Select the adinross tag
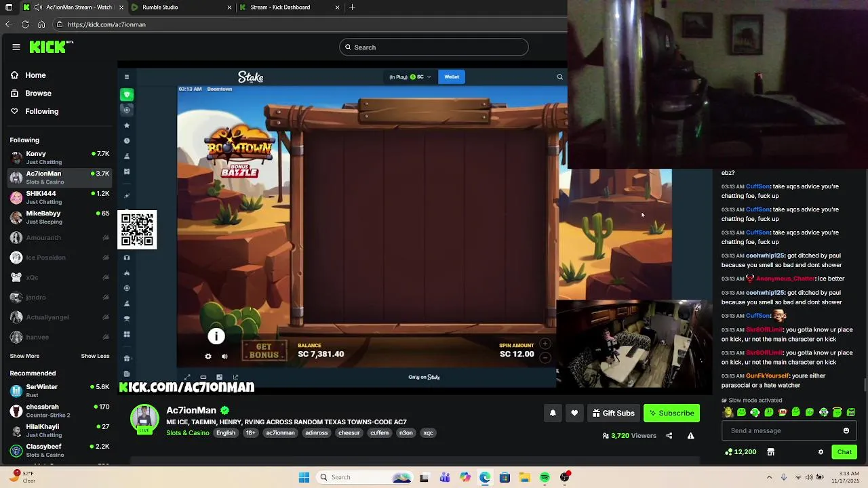The height and width of the screenshot is (488, 868). tap(316, 433)
